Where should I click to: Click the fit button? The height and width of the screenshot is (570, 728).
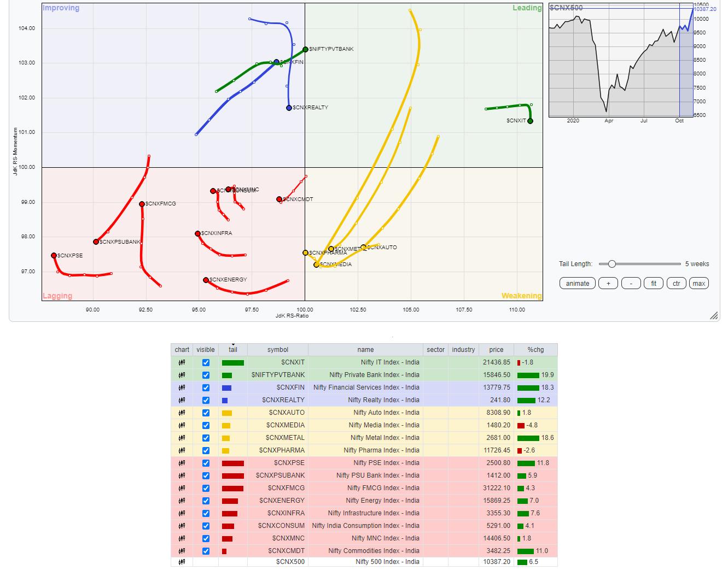(x=653, y=283)
